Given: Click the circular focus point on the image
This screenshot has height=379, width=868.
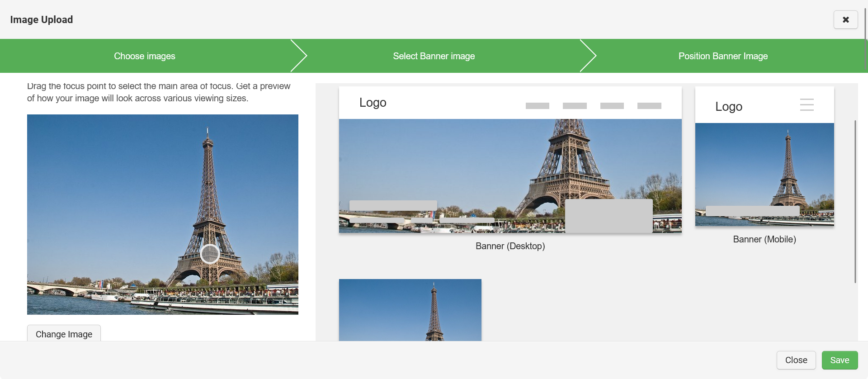Looking at the screenshot, I should click(210, 254).
